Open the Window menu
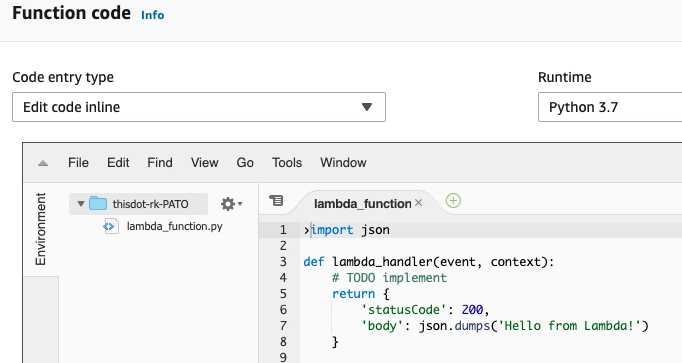 pyautogui.click(x=343, y=163)
